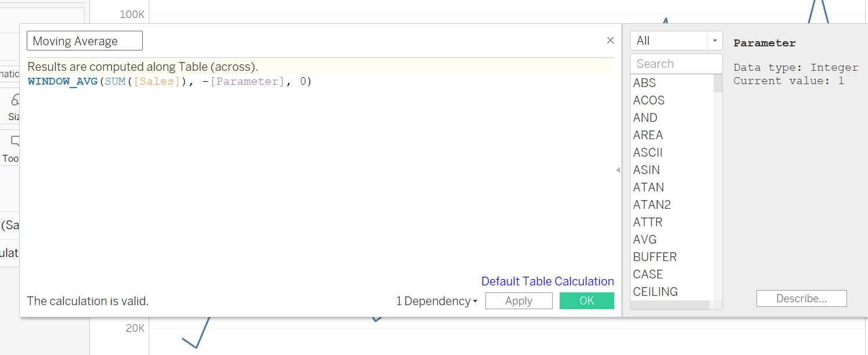Open the Describe... button for Parameter

tap(802, 299)
